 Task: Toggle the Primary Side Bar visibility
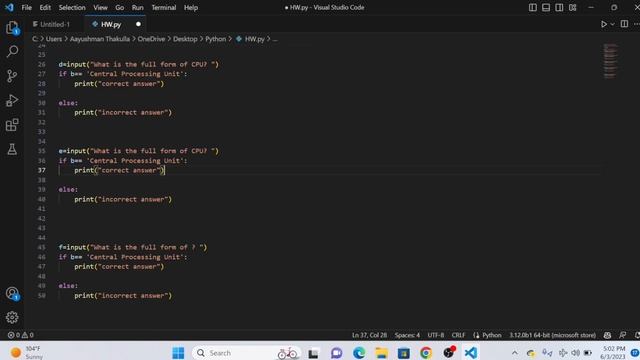pos(533,7)
